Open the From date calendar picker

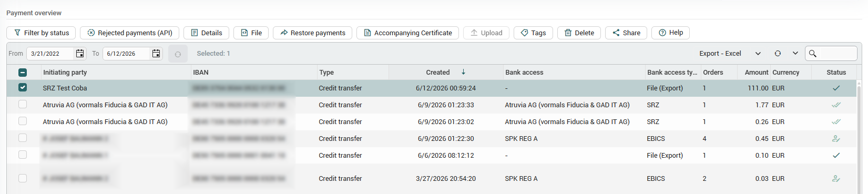pos(80,54)
